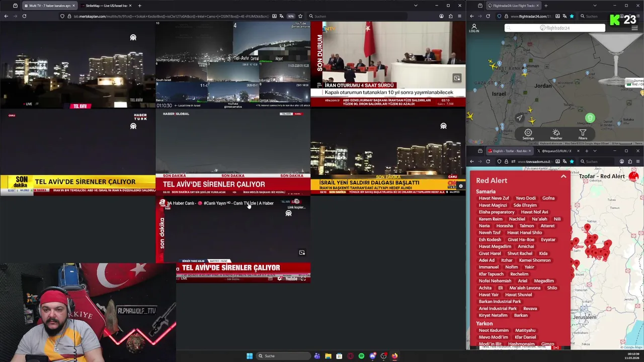
Task: Toggle fullscreen on the A Haber YouTube player
Action: pos(303,279)
